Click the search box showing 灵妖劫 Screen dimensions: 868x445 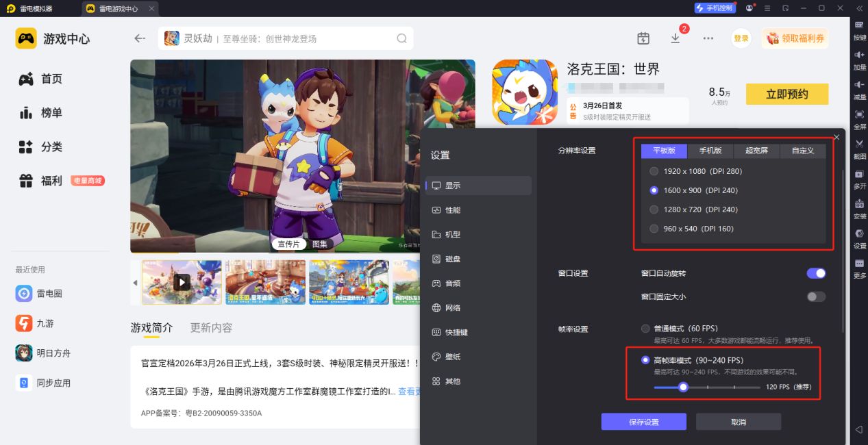(286, 38)
